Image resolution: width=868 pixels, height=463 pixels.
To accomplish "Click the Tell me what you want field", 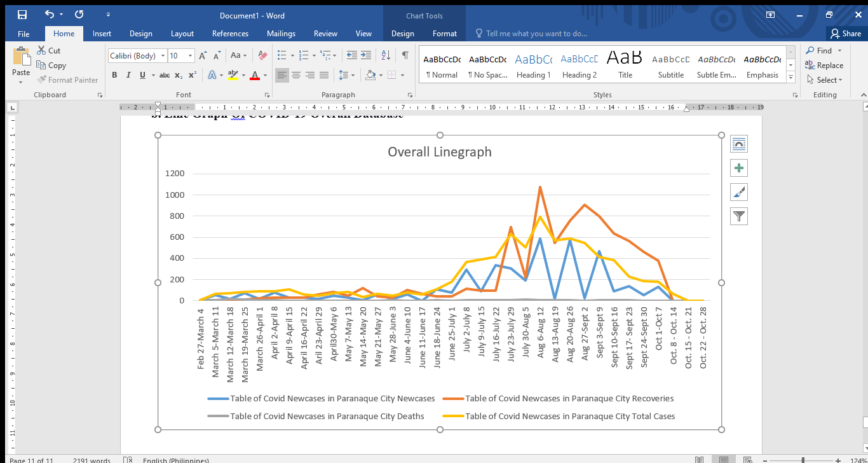I will [x=536, y=34].
